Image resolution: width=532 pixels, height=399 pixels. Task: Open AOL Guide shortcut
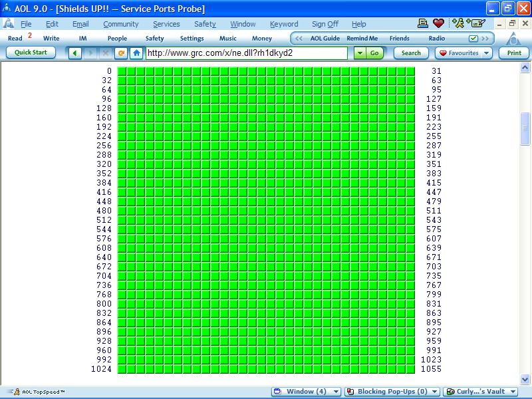[x=325, y=39]
